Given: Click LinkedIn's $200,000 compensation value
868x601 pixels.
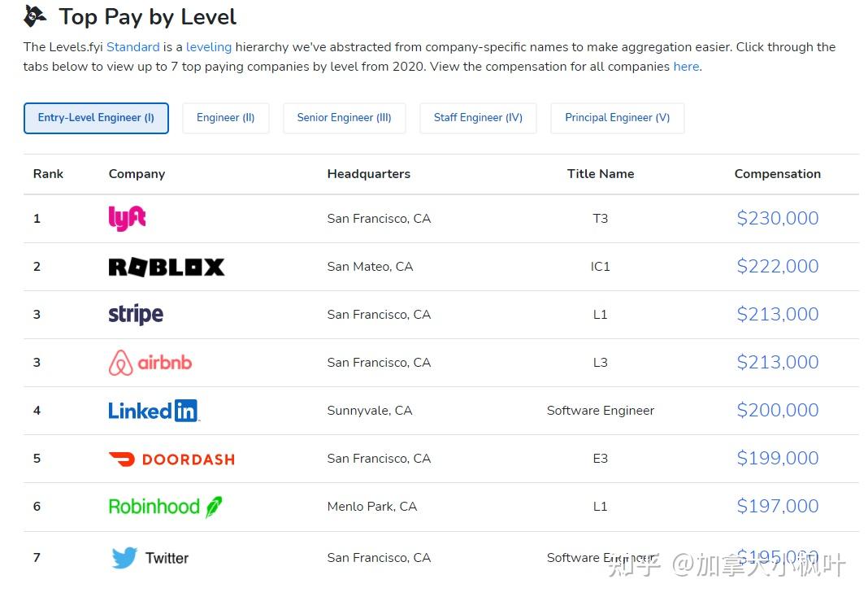Looking at the screenshot, I should pyautogui.click(x=777, y=411).
